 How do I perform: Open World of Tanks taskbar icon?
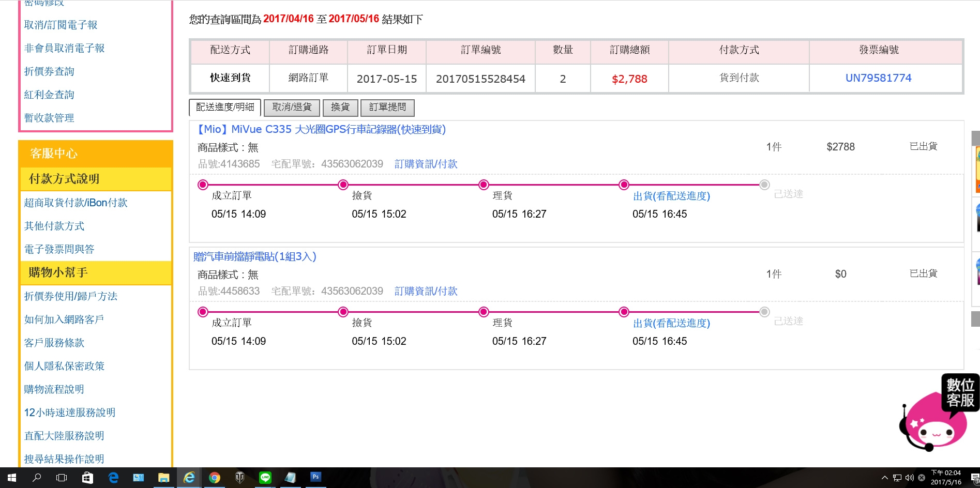click(x=239, y=478)
